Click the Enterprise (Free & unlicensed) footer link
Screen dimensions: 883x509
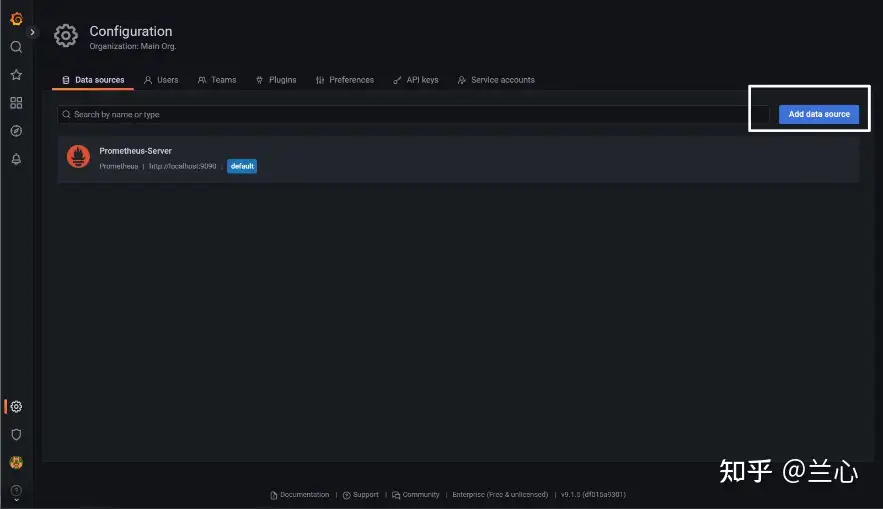coord(500,495)
